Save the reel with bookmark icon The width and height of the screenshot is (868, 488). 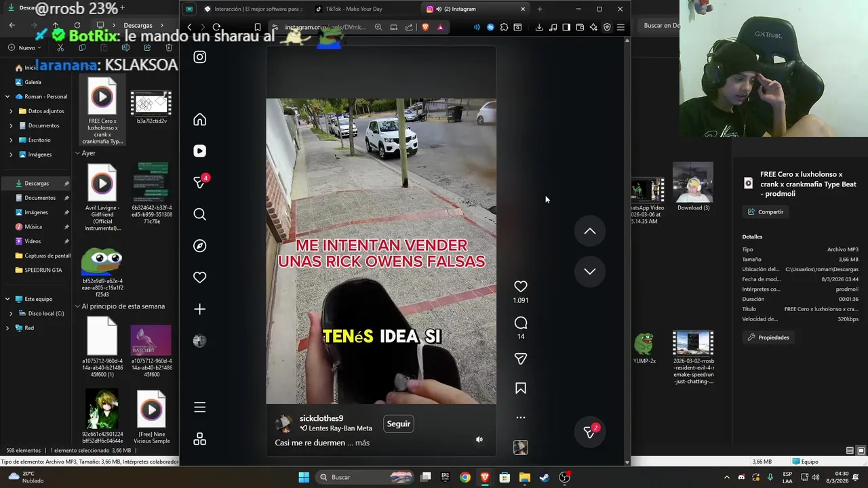pos(521,388)
